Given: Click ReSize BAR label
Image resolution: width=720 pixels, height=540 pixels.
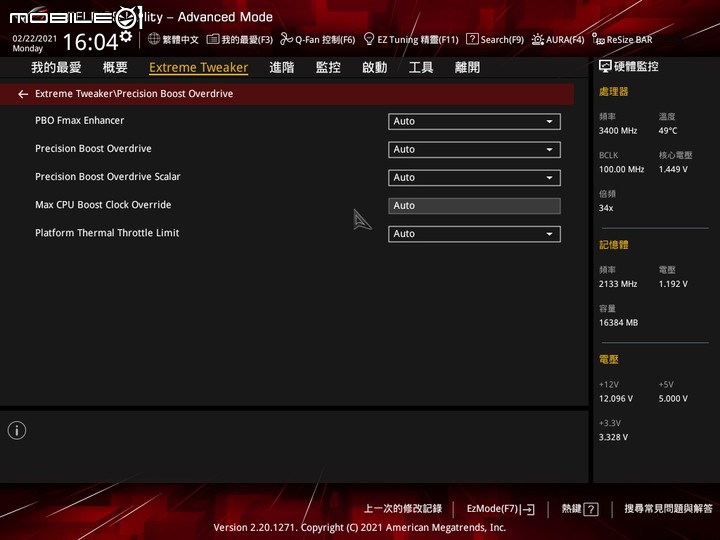Looking at the screenshot, I should (630, 39).
